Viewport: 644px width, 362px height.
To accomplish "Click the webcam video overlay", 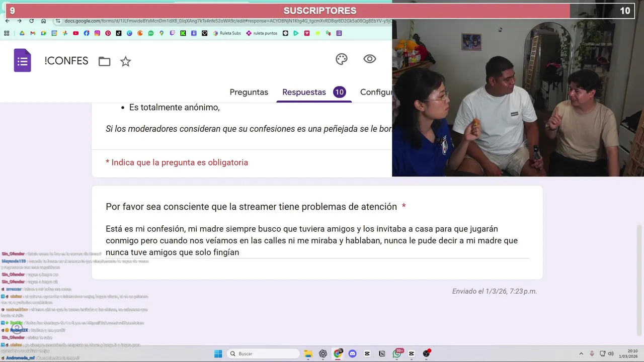I will click(x=518, y=98).
